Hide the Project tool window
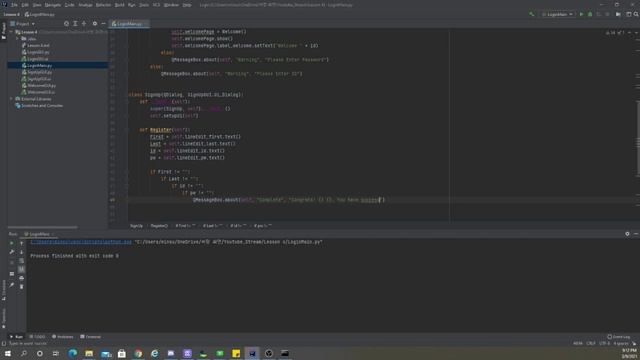 pos(103,24)
